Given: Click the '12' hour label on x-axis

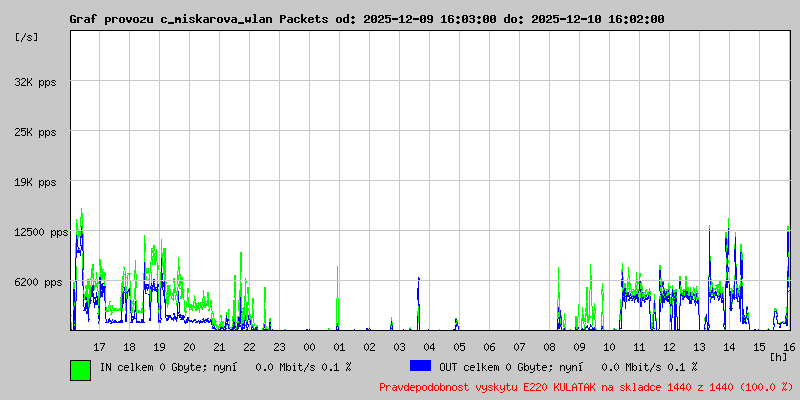Looking at the screenshot, I should coord(669,347).
